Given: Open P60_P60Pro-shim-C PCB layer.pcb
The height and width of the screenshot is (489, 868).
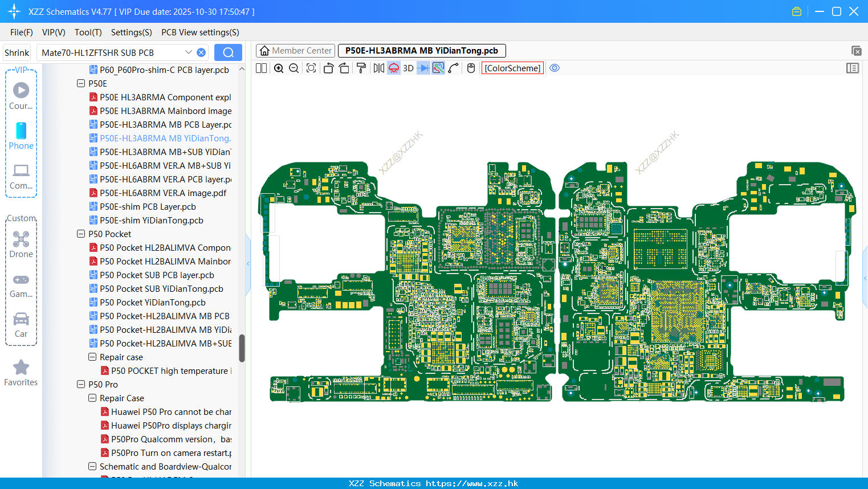Looking at the screenshot, I should click(159, 70).
